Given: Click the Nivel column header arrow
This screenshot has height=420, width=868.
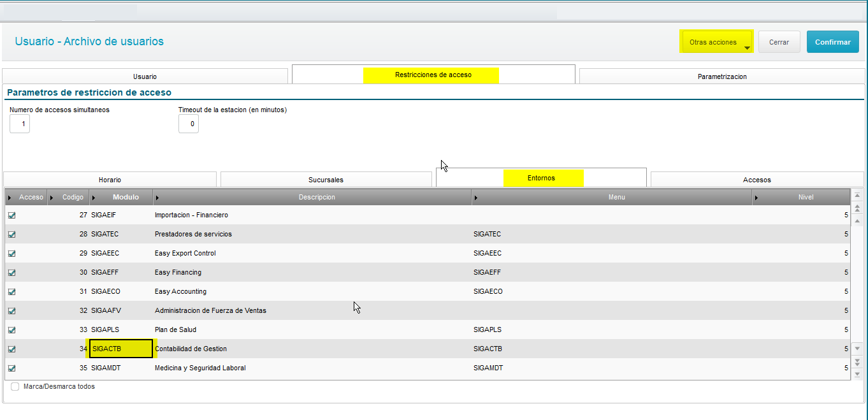Looking at the screenshot, I should (756, 198).
